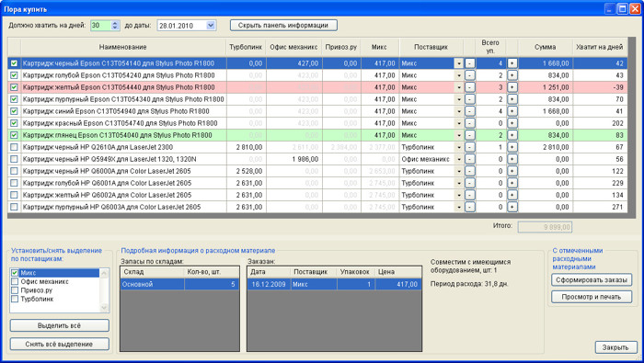Click Сформировать заказы button

tap(592, 280)
